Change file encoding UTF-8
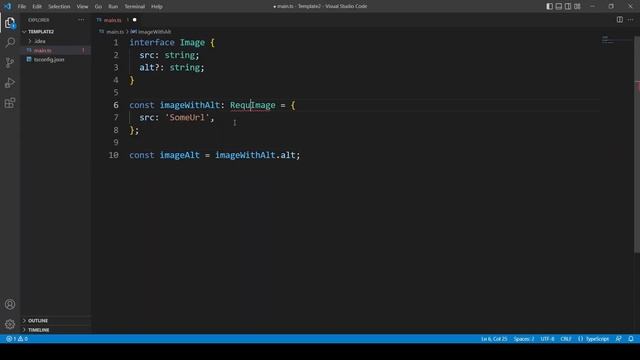 (x=547, y=339)
